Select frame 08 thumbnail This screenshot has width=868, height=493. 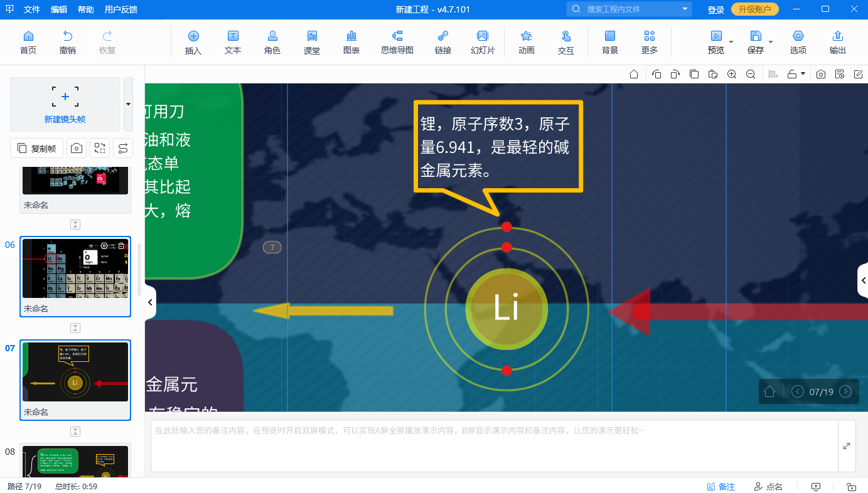(75, 461)
